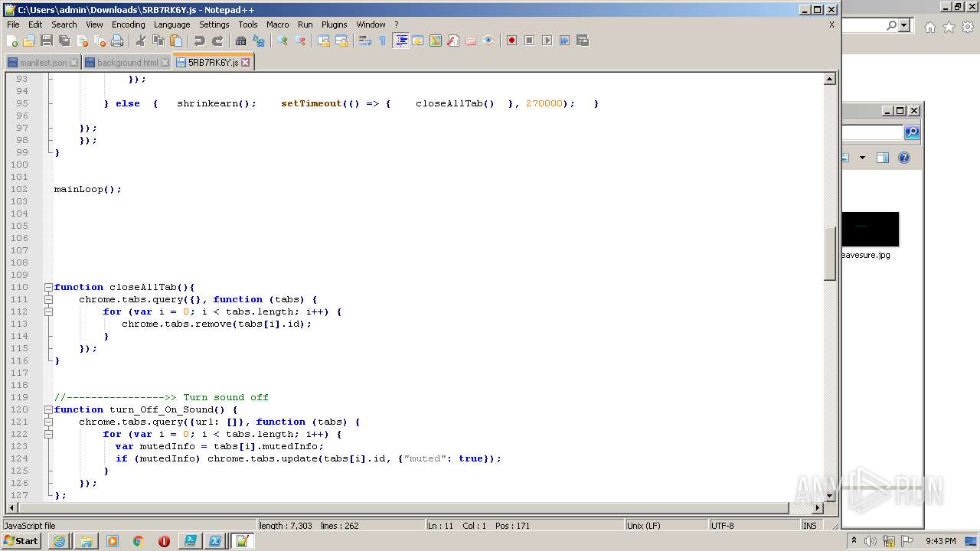Image resolution: width=980 pixels, height=551 pixels.
Task: Open Chrome from the taskbar
Action: click(x=139, y=541)
